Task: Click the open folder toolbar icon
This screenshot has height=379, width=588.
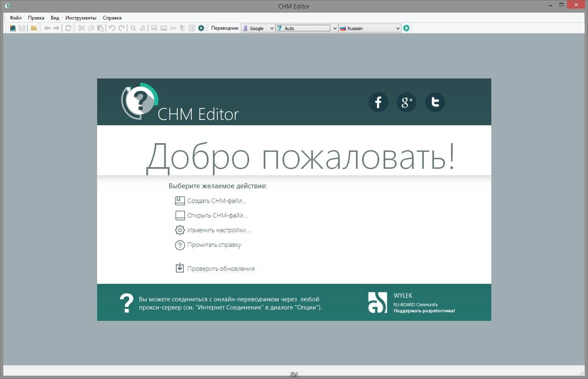Action: tap(34, 28)
